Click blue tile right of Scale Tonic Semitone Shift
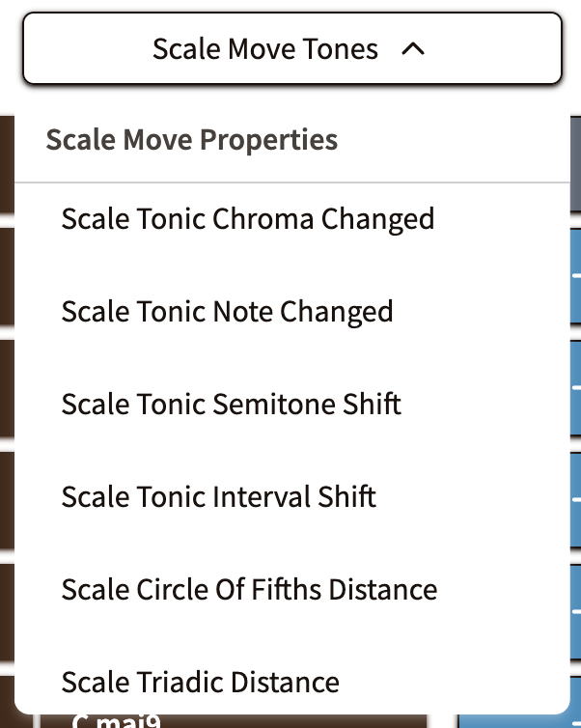This screenshot has width=581, height=728. tap(575, 386)
